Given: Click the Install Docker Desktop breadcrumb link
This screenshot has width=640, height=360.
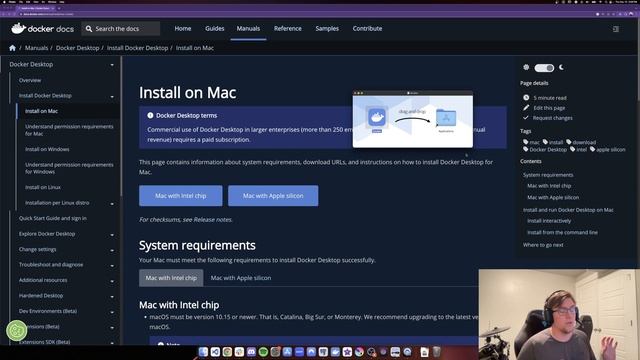Looking at the screenshot, I should [x=138, y=48].
